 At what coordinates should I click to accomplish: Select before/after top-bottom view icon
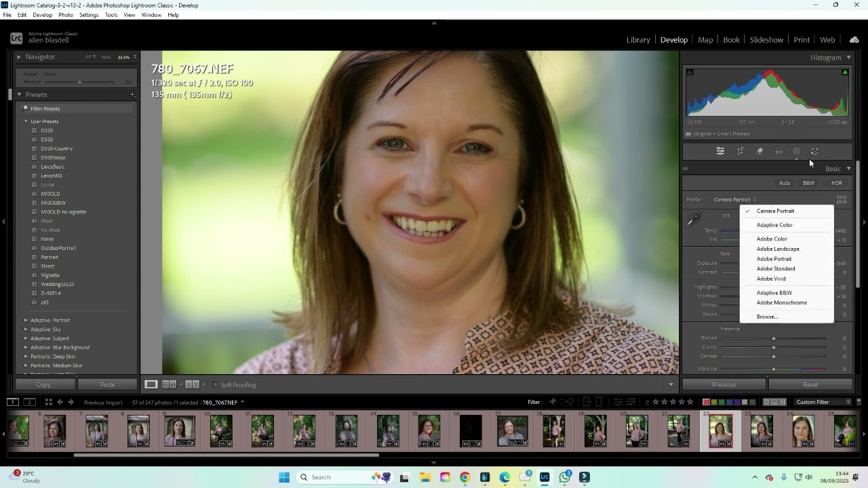192,384
